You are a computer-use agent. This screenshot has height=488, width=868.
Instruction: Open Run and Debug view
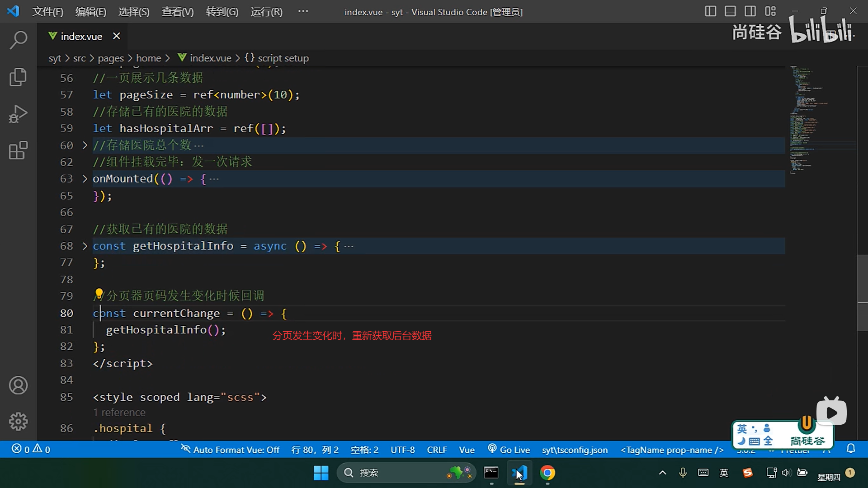pyautogui.click(x=18, y=114)
